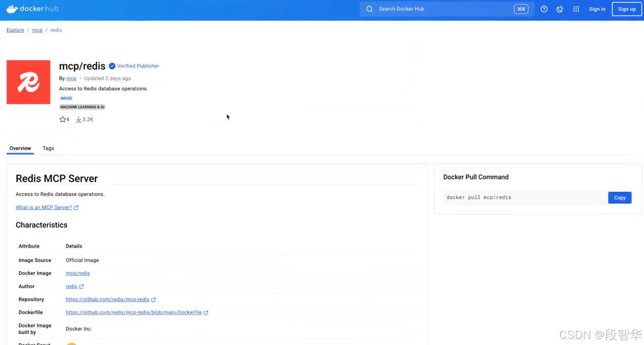The width and height of the screenshot is (644, 345).
Task: Click the Details column header
Action: (x=74, y=246)
